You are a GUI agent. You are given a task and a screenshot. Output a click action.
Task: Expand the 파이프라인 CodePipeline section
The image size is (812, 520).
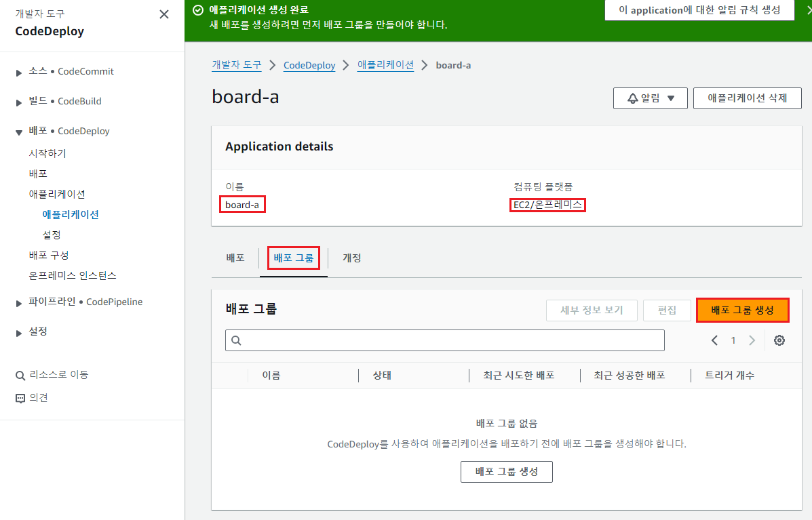[18, 303]
